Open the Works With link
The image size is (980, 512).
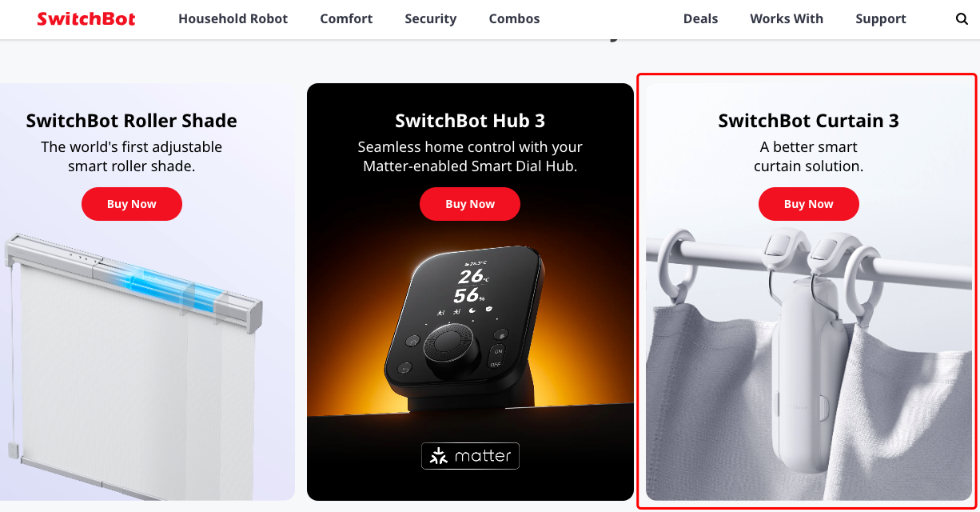click(787, 18)
